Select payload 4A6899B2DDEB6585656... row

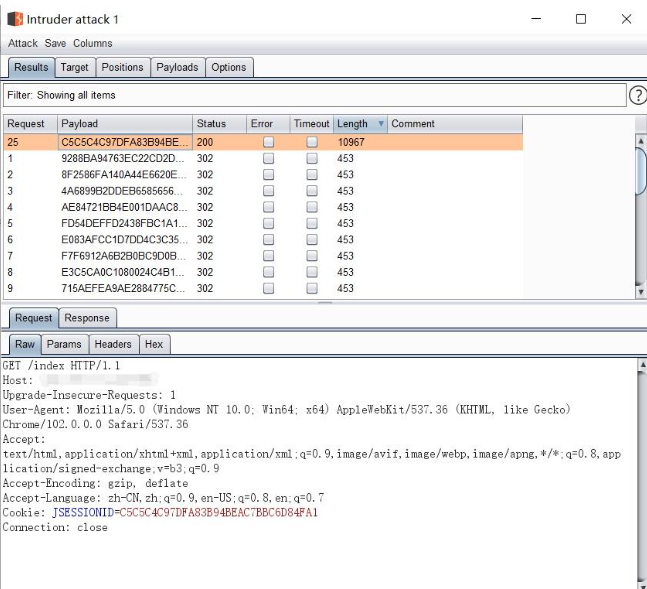[263, 191]
